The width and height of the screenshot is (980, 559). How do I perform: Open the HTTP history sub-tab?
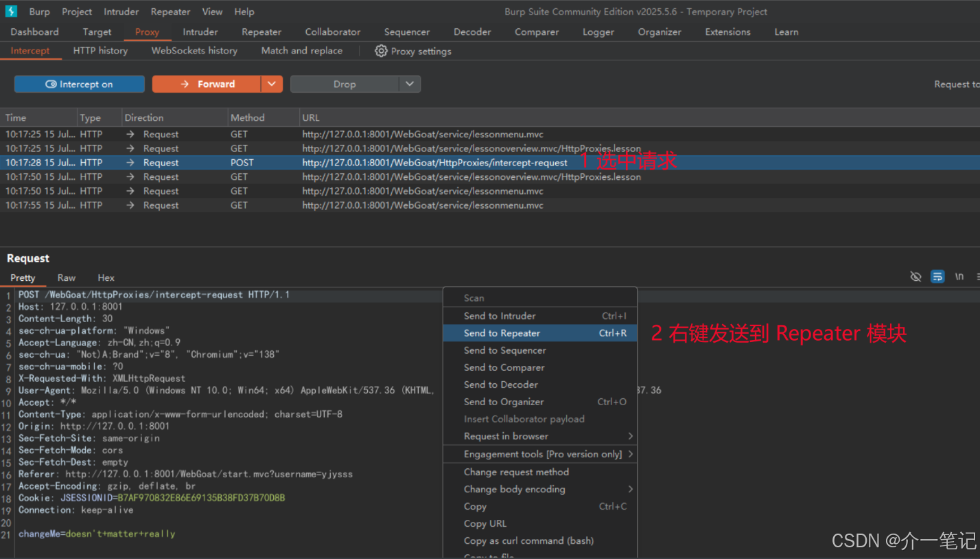(100, 51)
